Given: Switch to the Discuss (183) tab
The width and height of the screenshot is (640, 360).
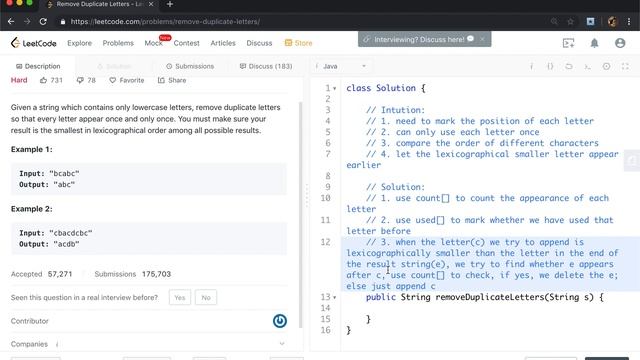Looking at the screenshot, I should pyautogui.click(x=266, y=66).
